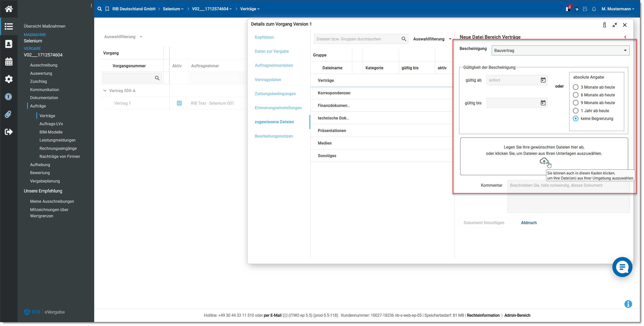Click the logout arrow sidebar icon
The height and width of the screenshot is (326, 644).
tap(9, 132)
